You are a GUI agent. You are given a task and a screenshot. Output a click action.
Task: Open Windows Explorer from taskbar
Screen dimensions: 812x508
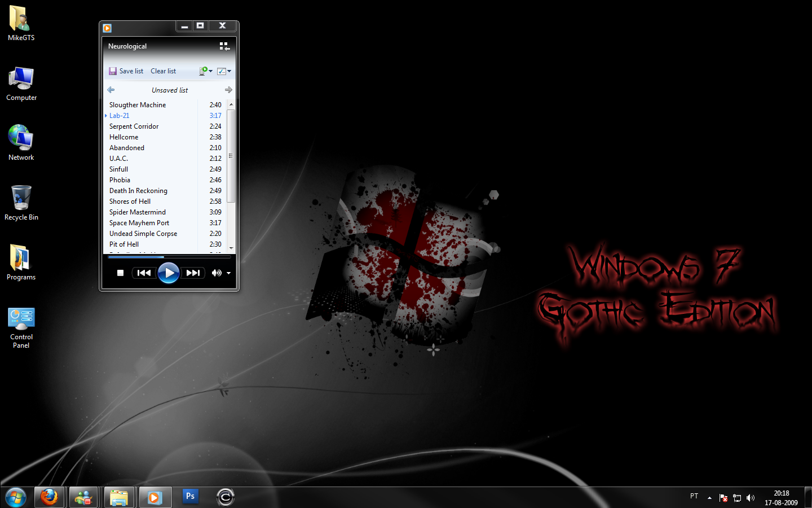pyautogui.click(x=119, y=497)
